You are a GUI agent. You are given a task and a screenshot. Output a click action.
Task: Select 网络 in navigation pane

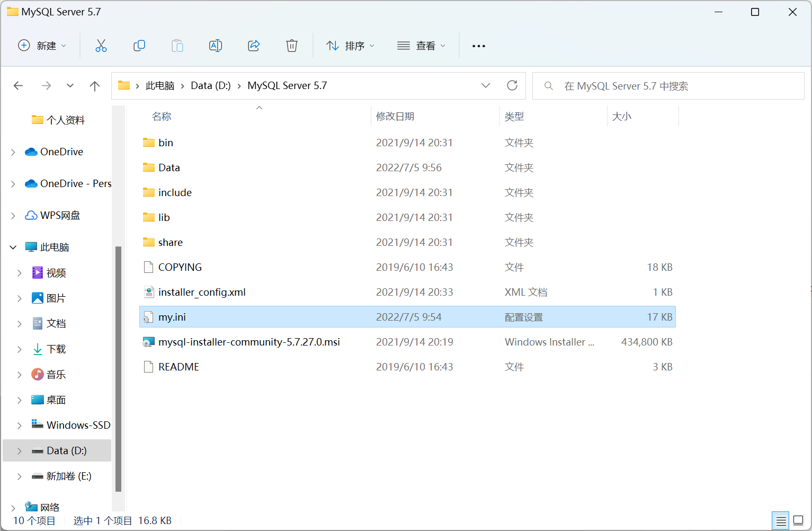click(42, 507)
